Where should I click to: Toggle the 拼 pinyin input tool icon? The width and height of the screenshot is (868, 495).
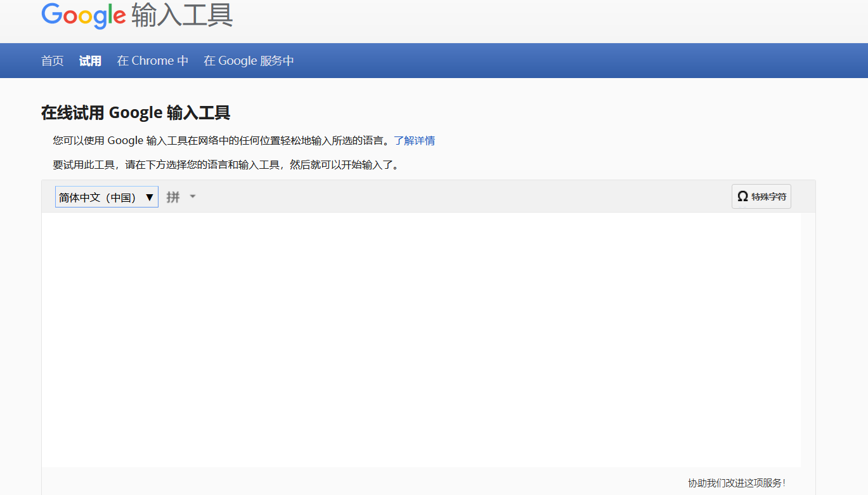pos(173,197)
